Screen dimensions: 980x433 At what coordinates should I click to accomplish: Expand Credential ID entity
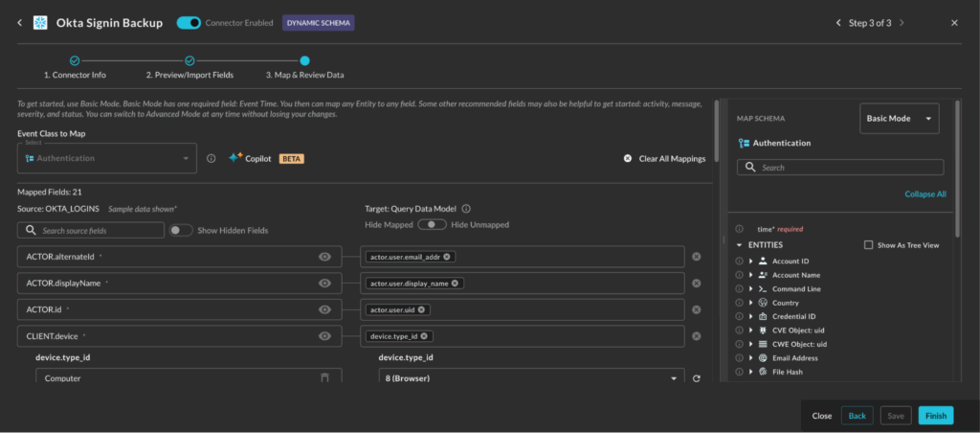(x=750, y=317)
